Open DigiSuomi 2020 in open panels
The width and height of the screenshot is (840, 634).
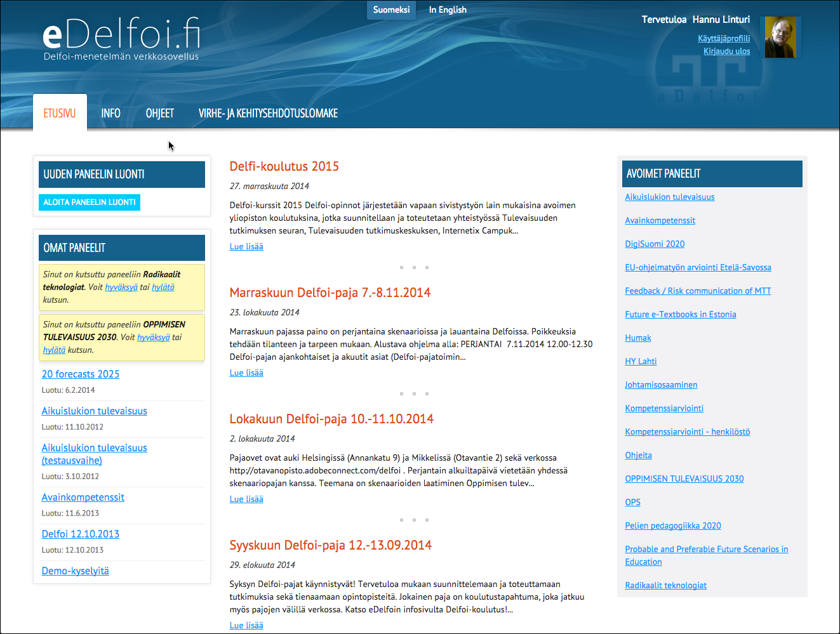(x=655, y=244)
